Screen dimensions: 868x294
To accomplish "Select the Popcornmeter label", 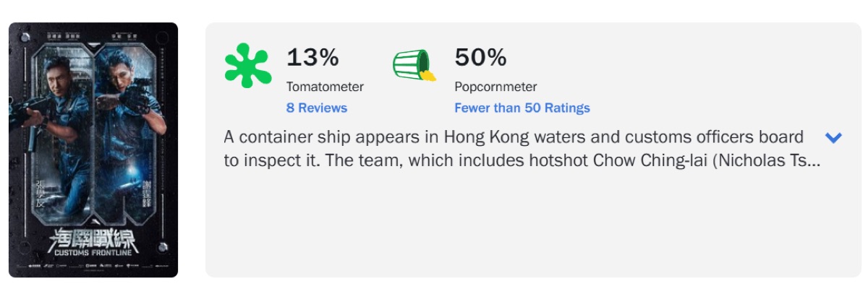I will (495, 87).
